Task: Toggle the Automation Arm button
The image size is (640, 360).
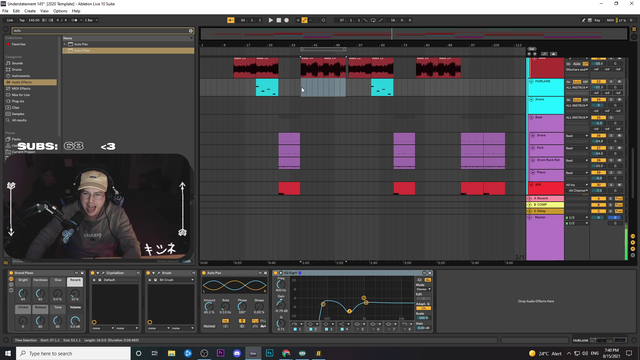Action: pos(304,20)
